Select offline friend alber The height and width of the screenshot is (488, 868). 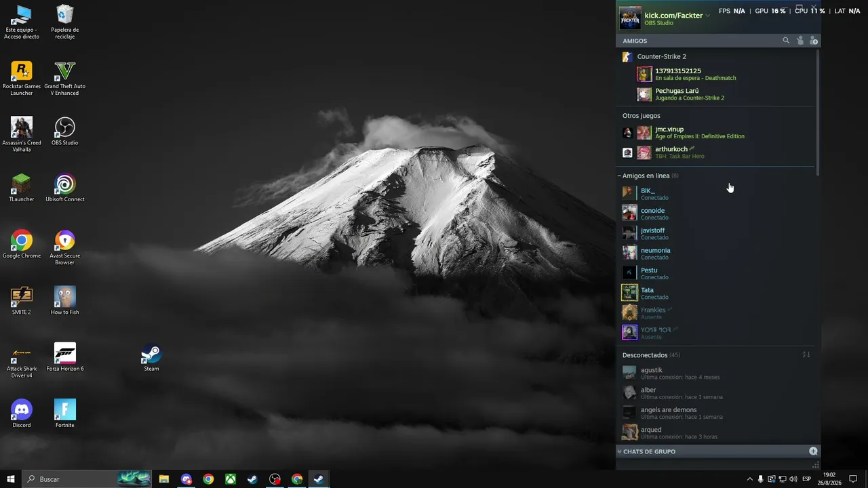pyautogui.click(x=717, y=393)
